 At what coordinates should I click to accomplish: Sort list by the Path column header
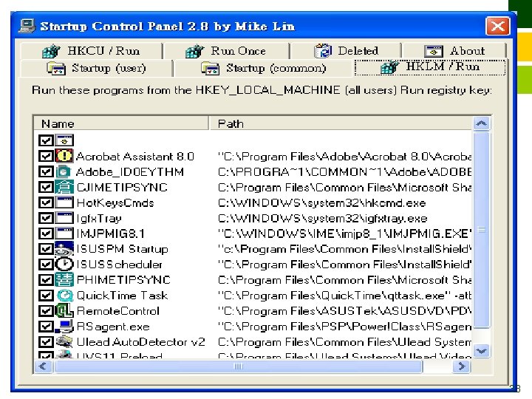(341, 123)
